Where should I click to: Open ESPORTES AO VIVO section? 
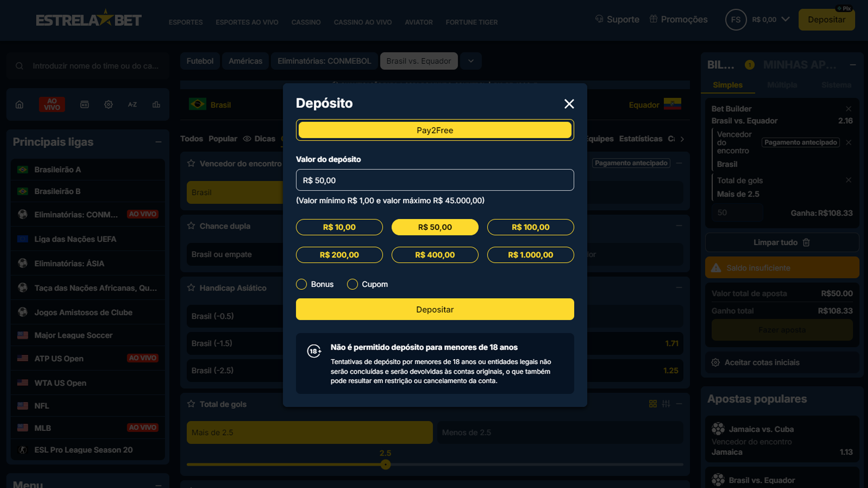247,22
